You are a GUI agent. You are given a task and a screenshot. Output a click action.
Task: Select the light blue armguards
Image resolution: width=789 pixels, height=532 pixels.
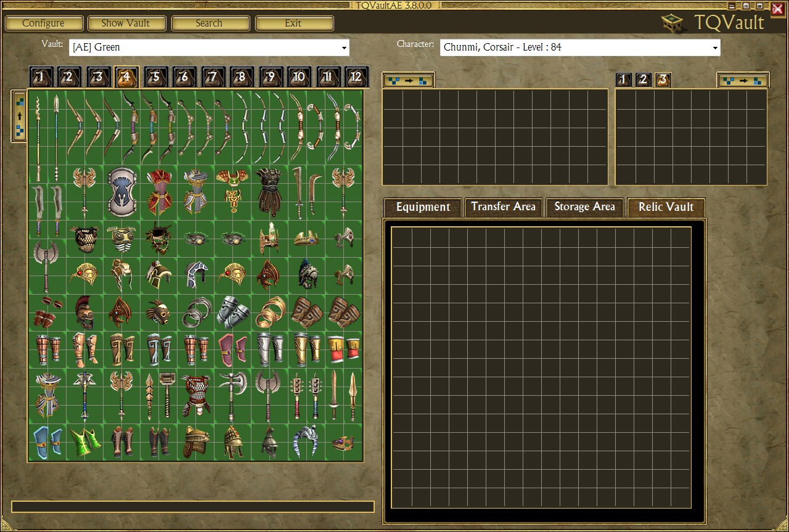pos(47,443)
